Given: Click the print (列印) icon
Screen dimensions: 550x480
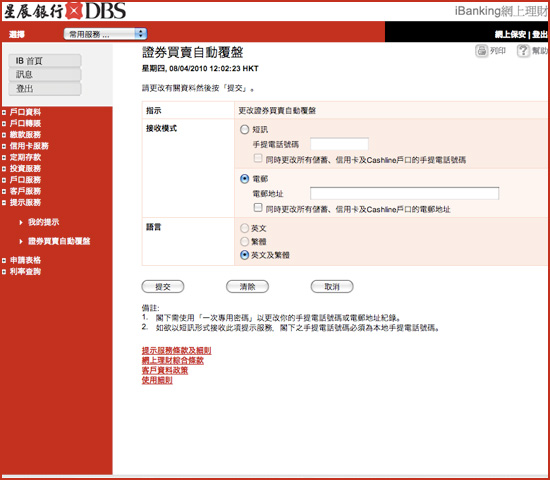Looking at the screenshot, I should [482, 51].
